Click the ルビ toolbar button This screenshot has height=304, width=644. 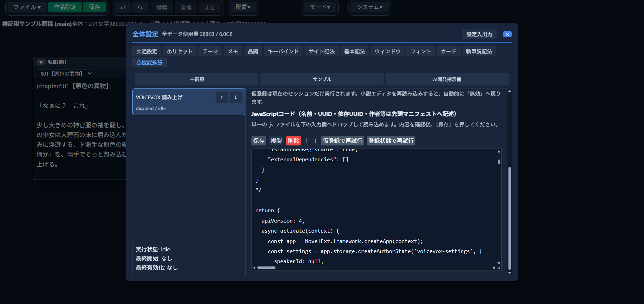pyautogui.click(x=210, y=7)
